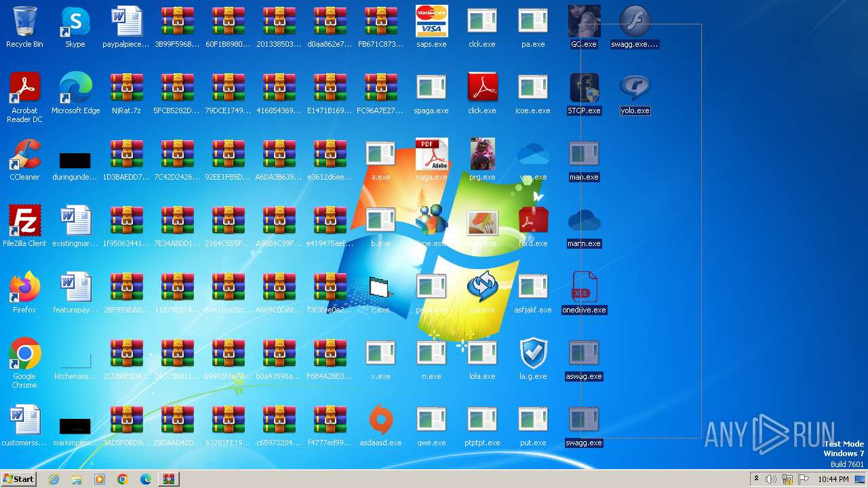
Task: Select the la.g.exe shield icon
Action: 533,359
